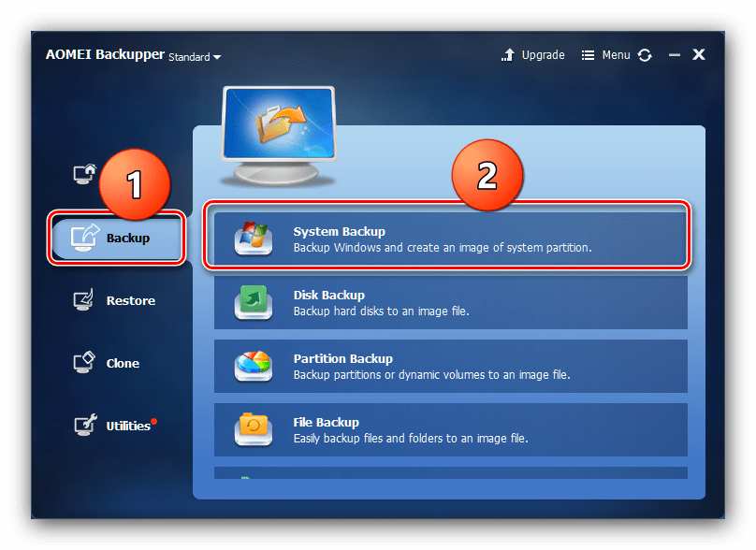Click the Restore sidebar icon
This screenshot has width=756, height=550.
pyautogui.click(x=85, y=301)
